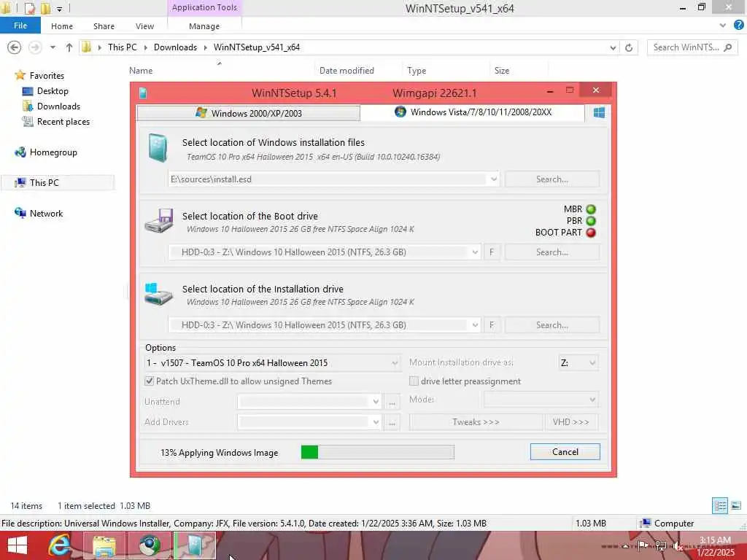Open the install.esd path dropdown
The image size is (747, 560).
pos(494,179)
